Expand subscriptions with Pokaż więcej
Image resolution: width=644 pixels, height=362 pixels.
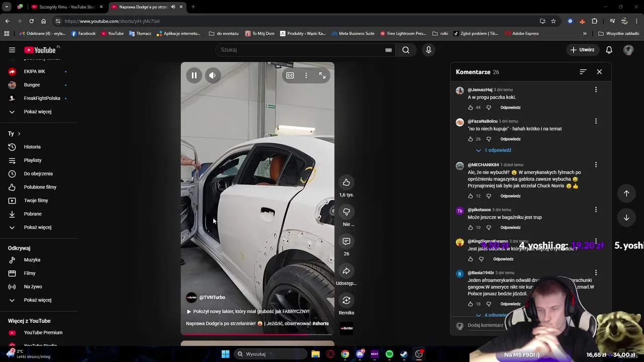38,112
